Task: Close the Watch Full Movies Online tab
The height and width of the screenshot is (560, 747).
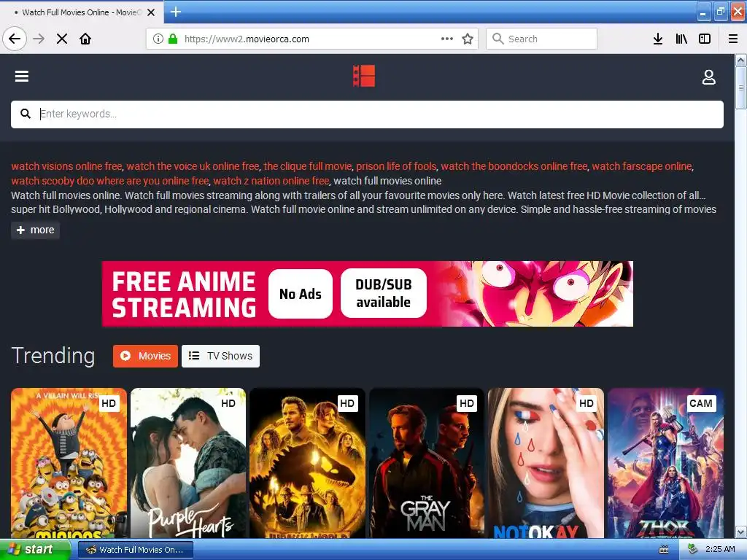Action: point(151,12)
